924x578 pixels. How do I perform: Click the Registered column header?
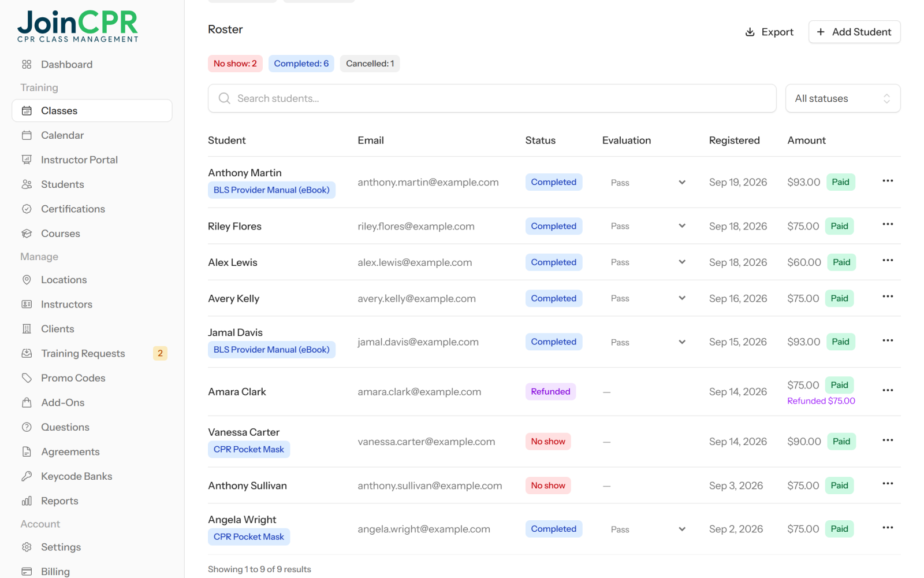734,140
